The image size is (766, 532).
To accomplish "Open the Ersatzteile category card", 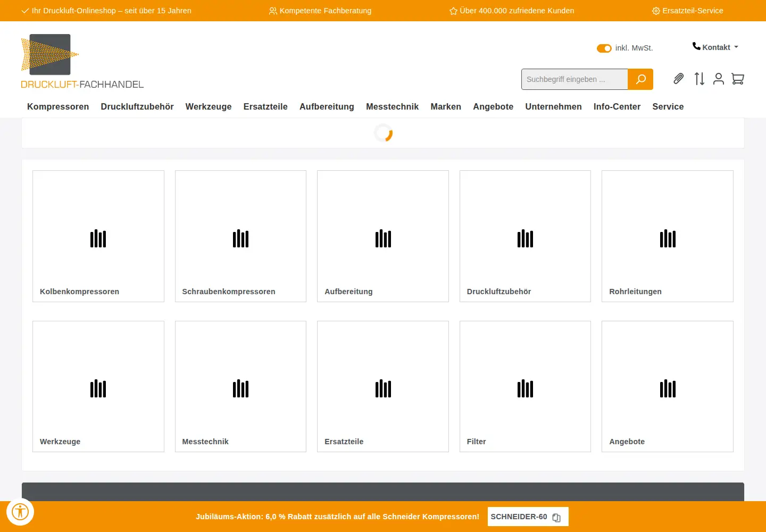I will click(x=383, y=387).
